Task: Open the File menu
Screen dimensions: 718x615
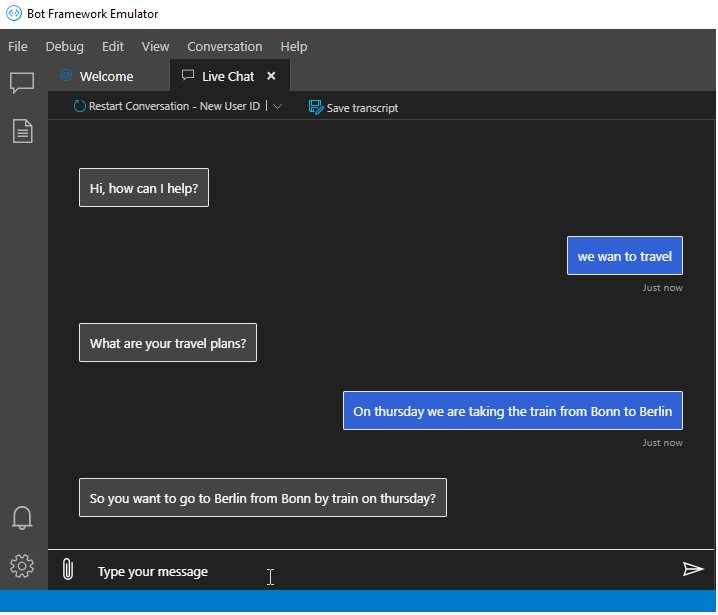Action: (18, 47)
